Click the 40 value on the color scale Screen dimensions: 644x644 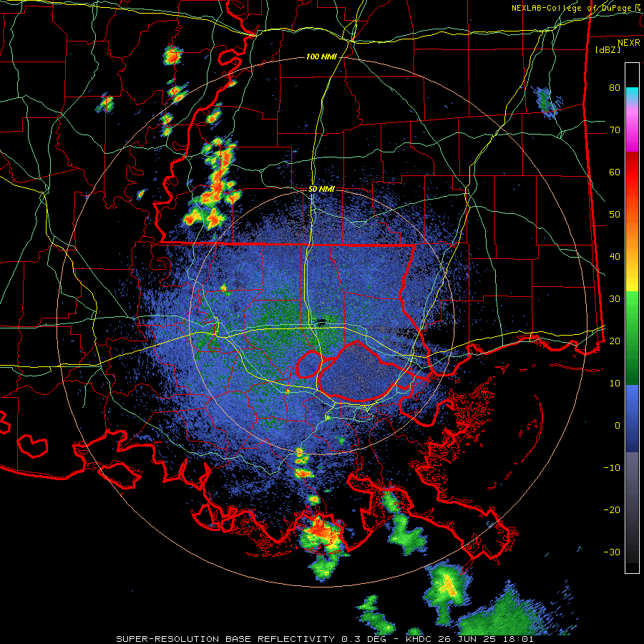pyautogui.click(x=615, y=257)
